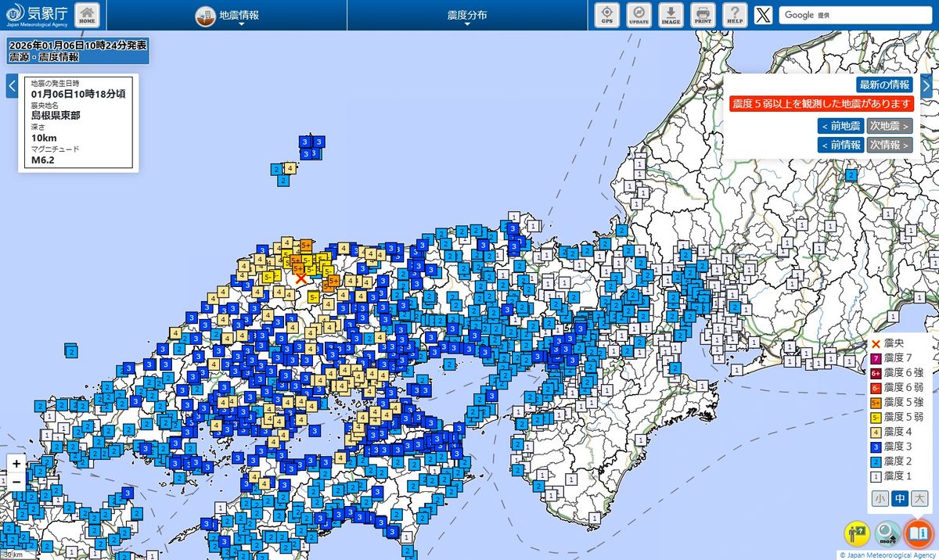939x560 pixels.
Task: Click 震度２ legend entry
Action: (891, 461)
